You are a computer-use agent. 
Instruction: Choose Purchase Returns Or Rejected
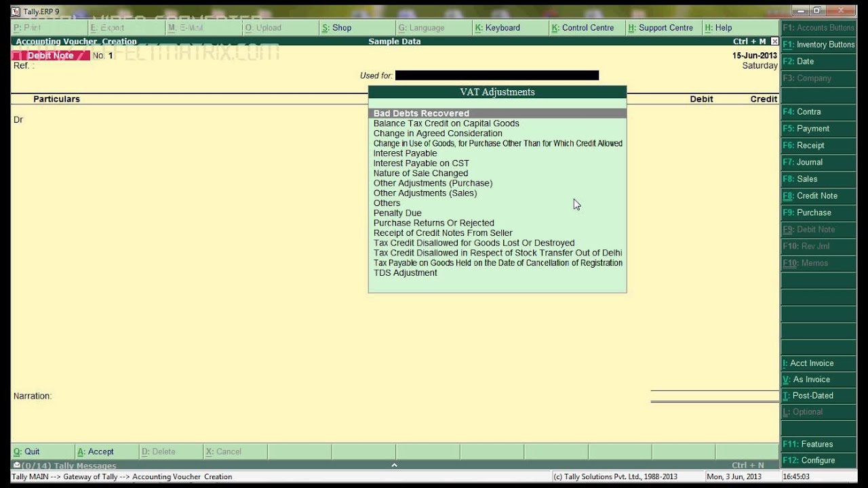tap(433, 223)
